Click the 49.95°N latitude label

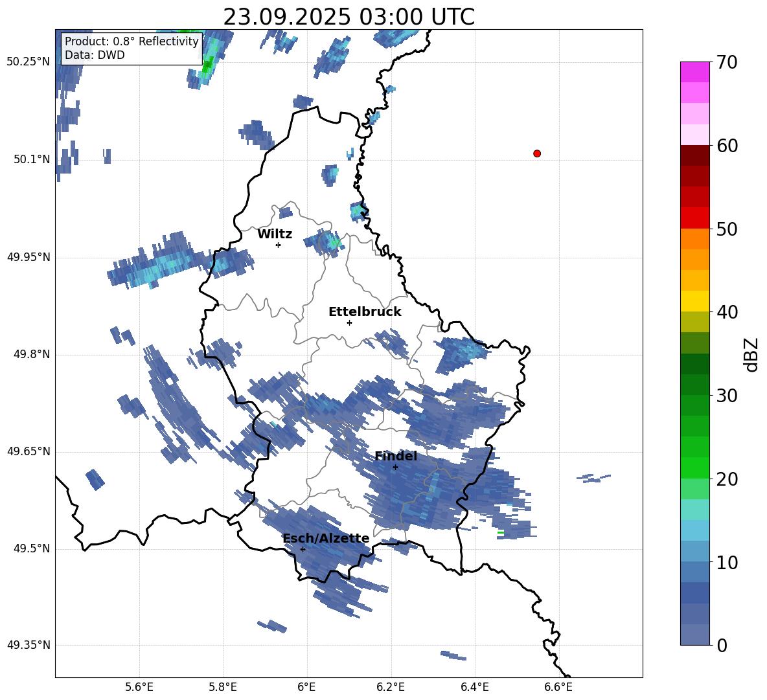[29, 257]
